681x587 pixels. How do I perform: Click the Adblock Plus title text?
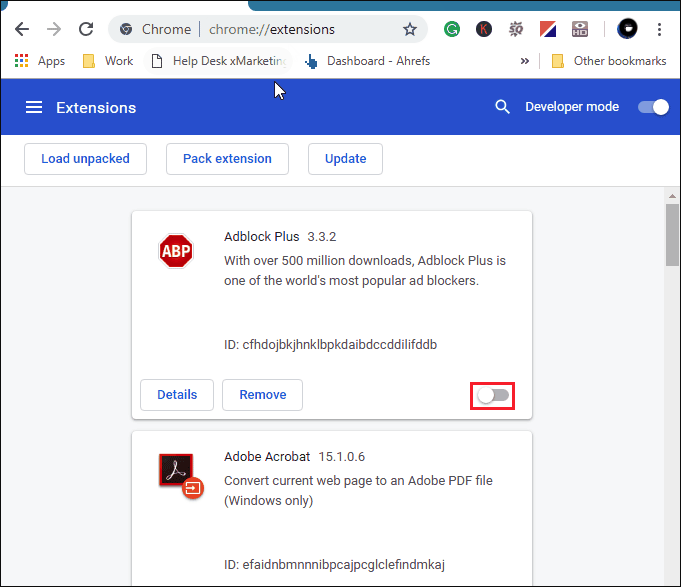click(x=261, y=237)
